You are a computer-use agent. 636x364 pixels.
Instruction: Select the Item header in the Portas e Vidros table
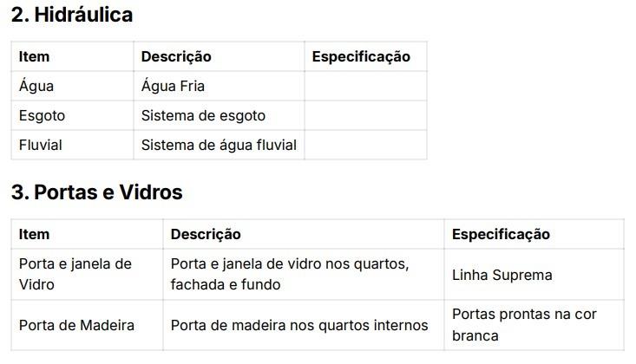pos(35,234)
